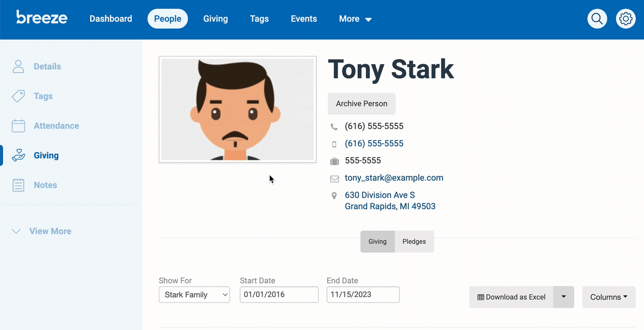
Task: Click the address map pin icon
Action: point(334,196)
